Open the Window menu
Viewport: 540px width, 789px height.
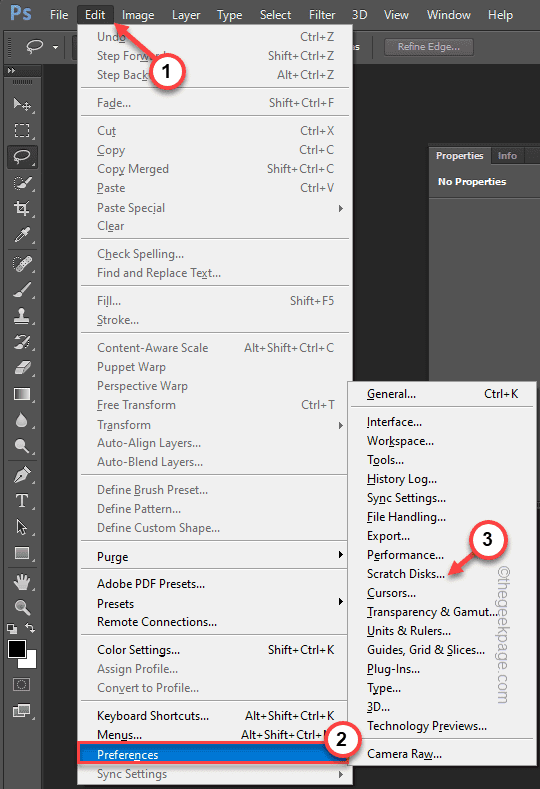(x=448, y=15)
